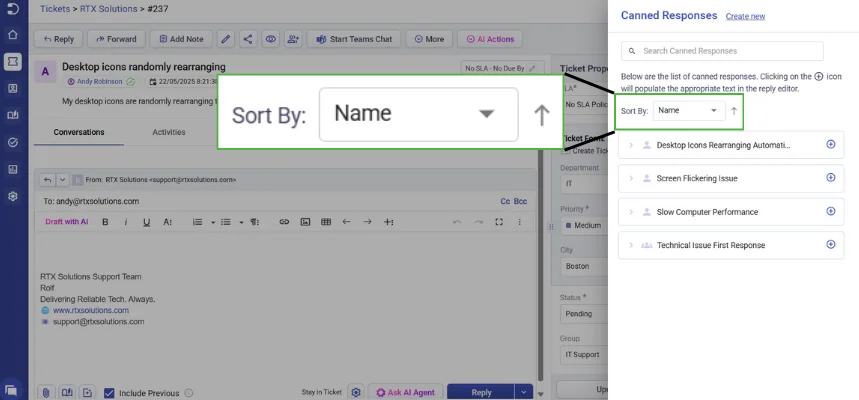Click the canned response icon below the editor
Viewport: 859px width, 400px height.
88,392
